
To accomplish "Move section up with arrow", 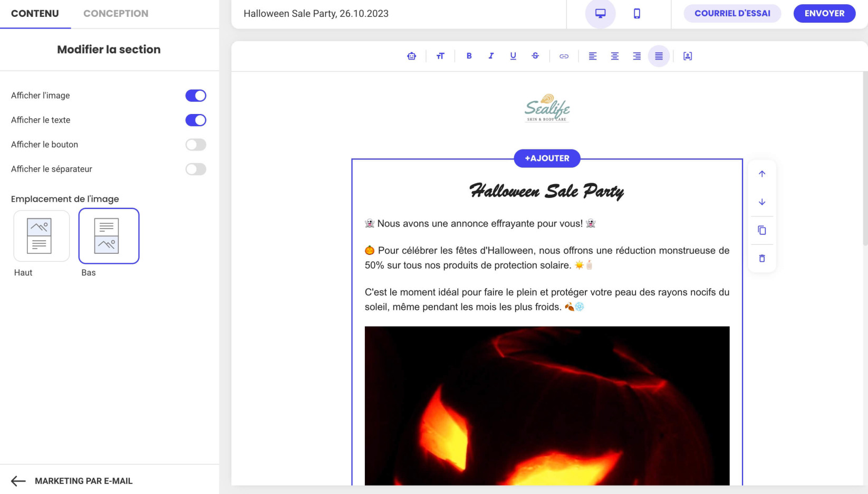I will 762,174.
